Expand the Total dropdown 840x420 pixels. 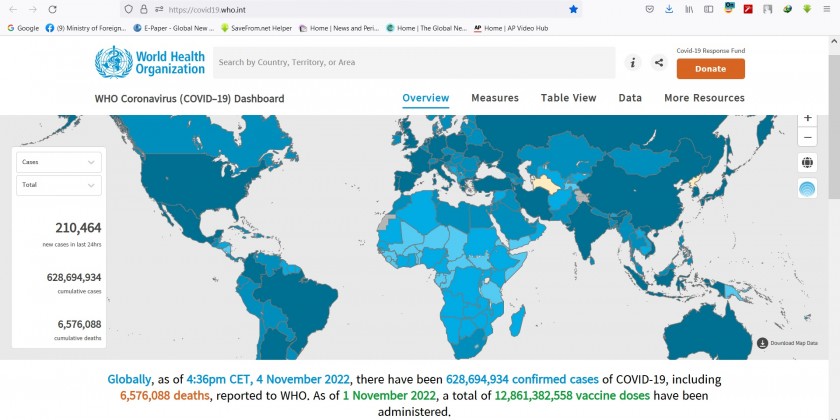[x=59, y=185]
